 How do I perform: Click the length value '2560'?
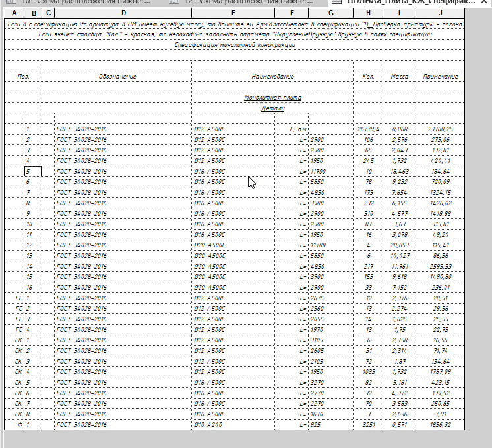coord(330,309)
